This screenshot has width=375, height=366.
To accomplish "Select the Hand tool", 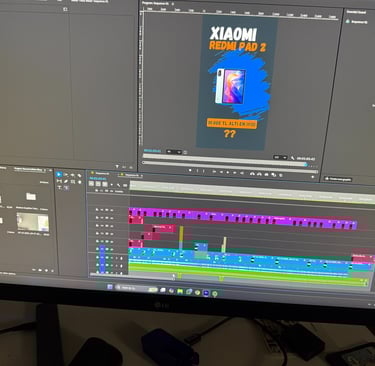I will tap(80, 182).
